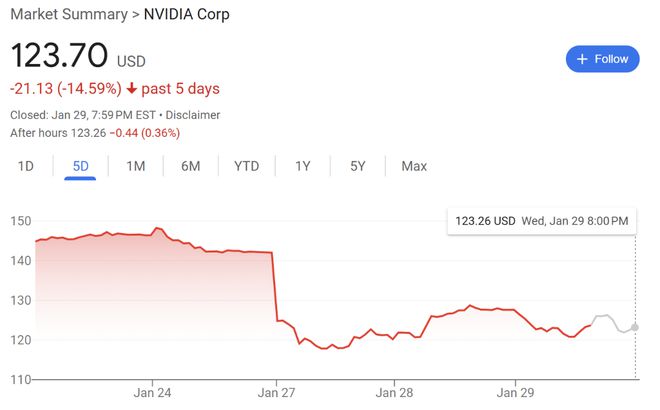
Task: Show the 1M chart range
Action: [x=136, y=166]
